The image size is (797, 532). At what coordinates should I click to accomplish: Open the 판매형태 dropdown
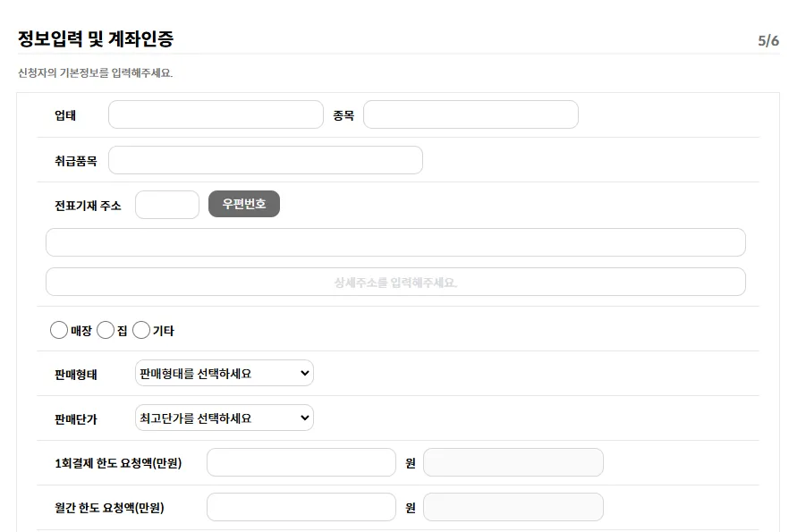225,373
